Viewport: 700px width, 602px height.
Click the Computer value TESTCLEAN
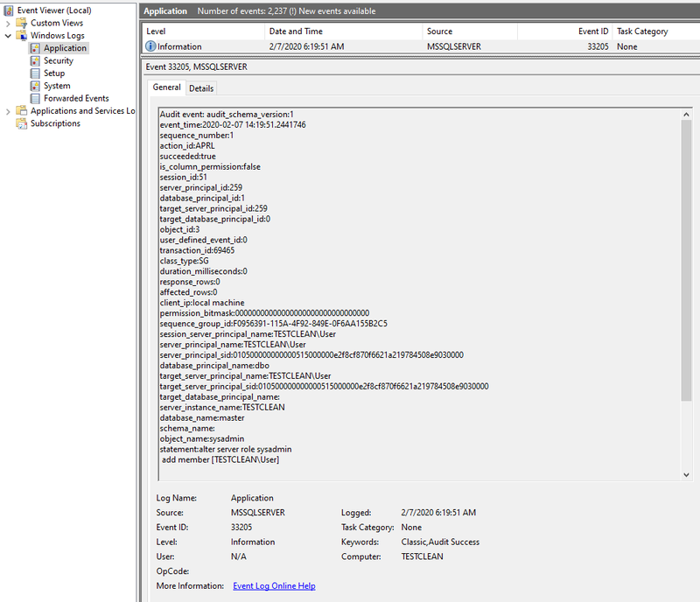[x=423, y=556]
